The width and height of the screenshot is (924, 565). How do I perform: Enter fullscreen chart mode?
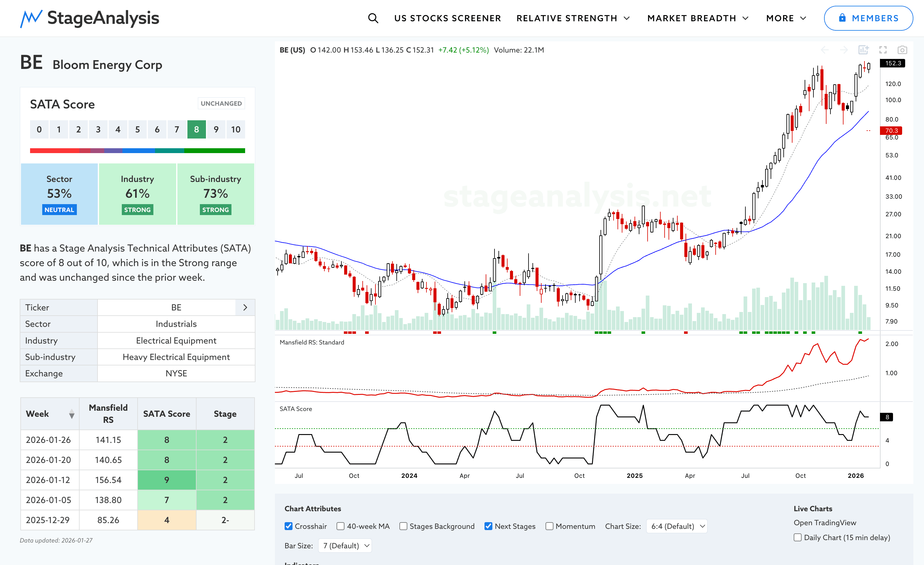883,50
